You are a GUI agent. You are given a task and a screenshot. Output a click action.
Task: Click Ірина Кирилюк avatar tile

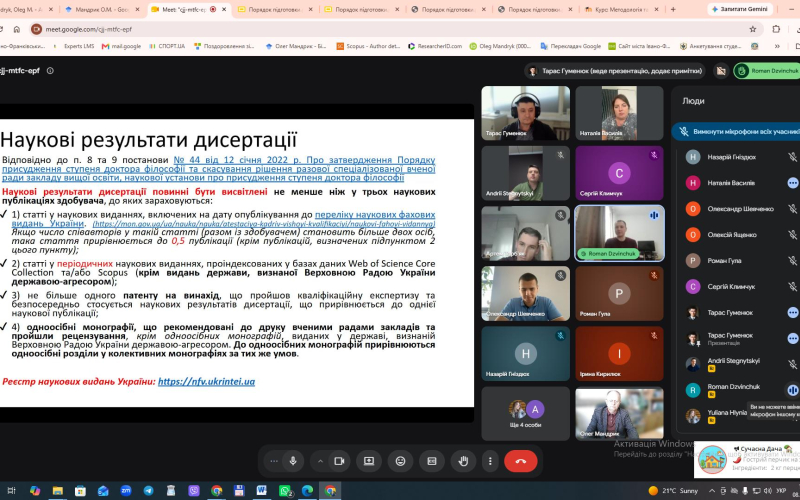619,354
